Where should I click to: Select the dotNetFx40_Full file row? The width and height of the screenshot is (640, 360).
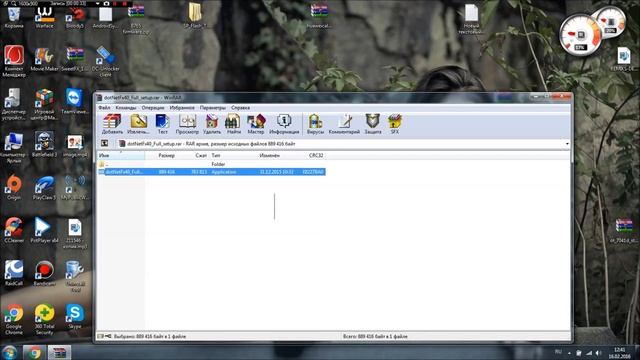click(x=211, y=172)
